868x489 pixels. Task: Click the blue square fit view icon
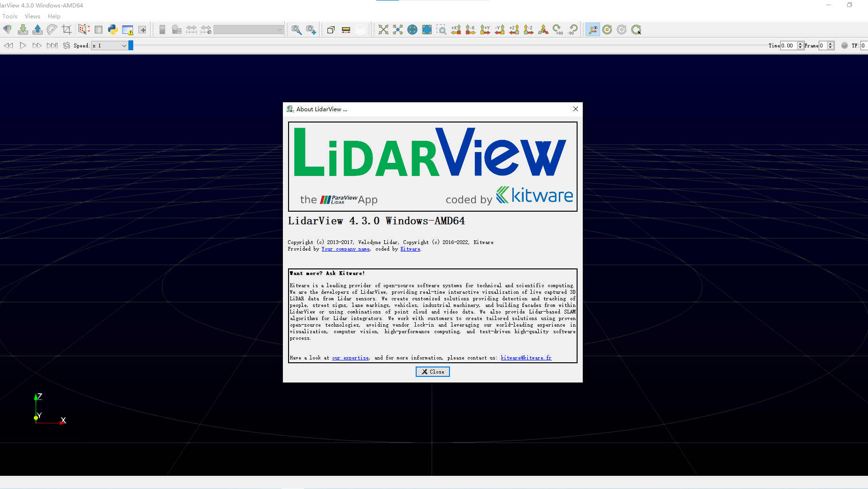click(x=427, y=30)
